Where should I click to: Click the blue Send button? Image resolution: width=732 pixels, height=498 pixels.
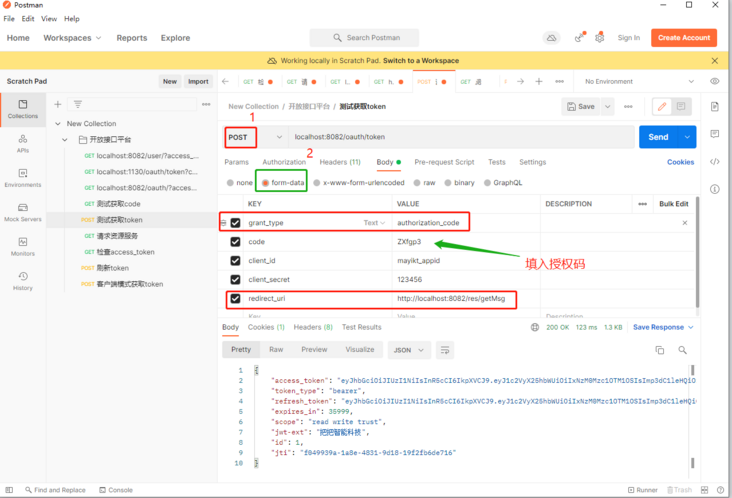click(x=657, y=137)
